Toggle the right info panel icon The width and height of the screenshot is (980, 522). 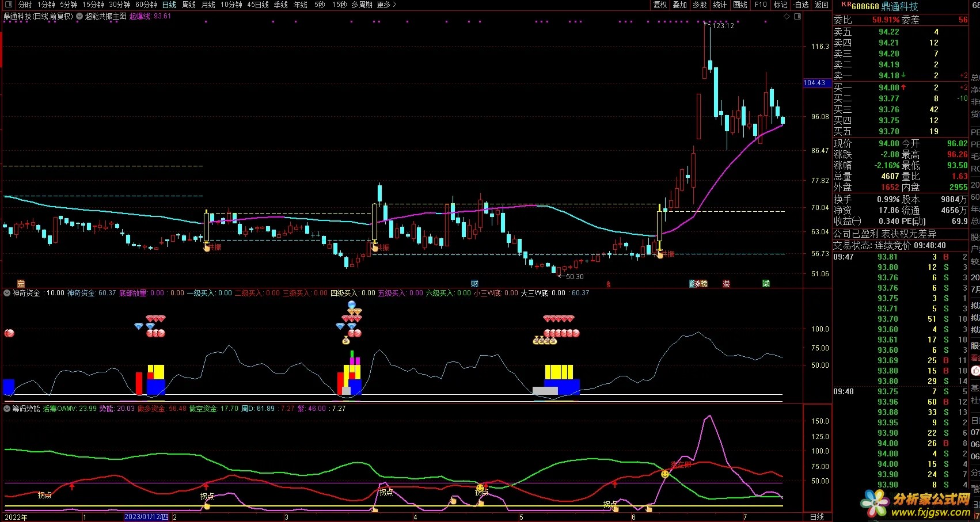[797, 17]
